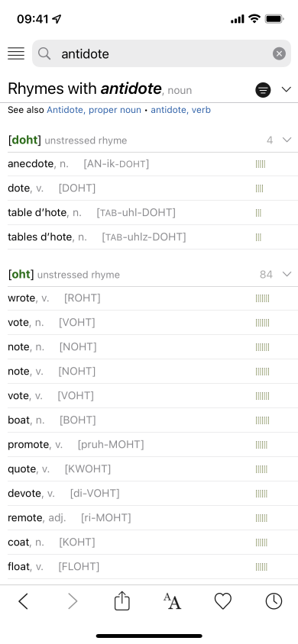Open the rhyme filter icon

tap(263, 89)
